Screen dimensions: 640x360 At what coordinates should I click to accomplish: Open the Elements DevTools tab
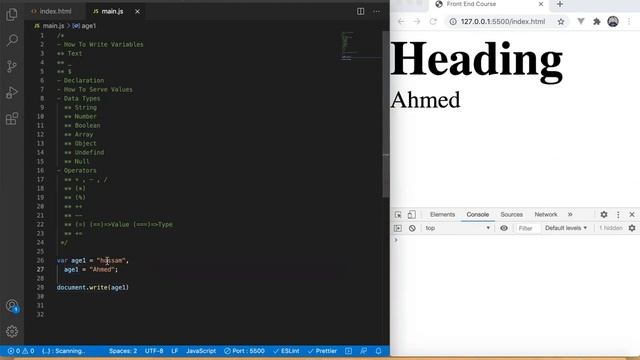[x=442, y=214]
